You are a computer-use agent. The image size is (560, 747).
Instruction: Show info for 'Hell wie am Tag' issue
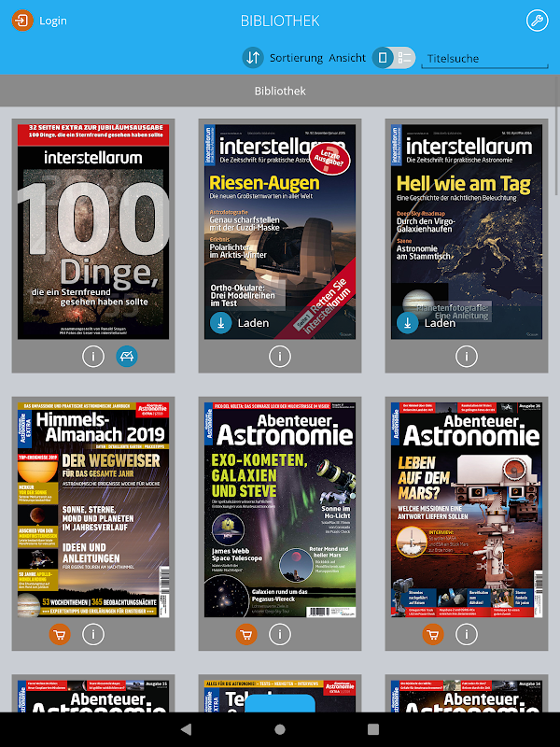click(467, 356)
